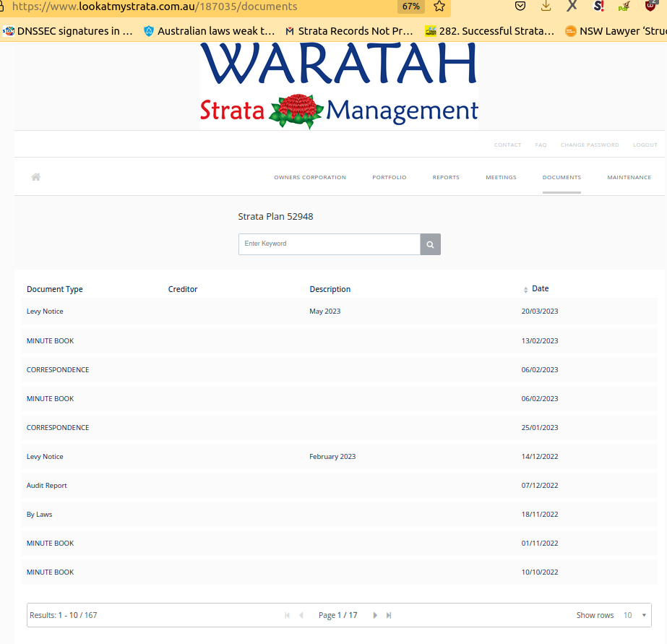The width and height of the screenshot is (667, 644).
Task: Open the Levy Notice dated 14/12/2022
Action: [x=339, y=456]
